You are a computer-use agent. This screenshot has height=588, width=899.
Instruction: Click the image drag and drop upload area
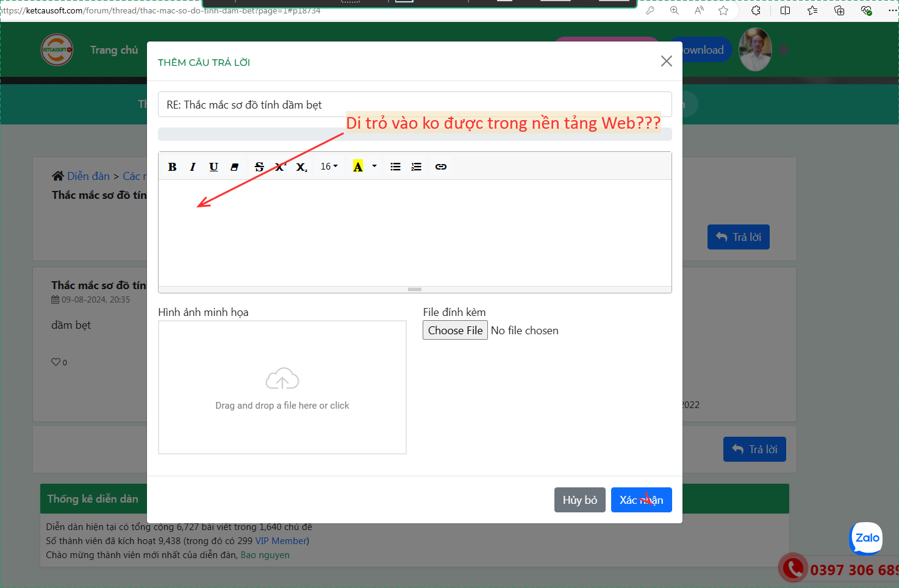(x=282, y=387)
